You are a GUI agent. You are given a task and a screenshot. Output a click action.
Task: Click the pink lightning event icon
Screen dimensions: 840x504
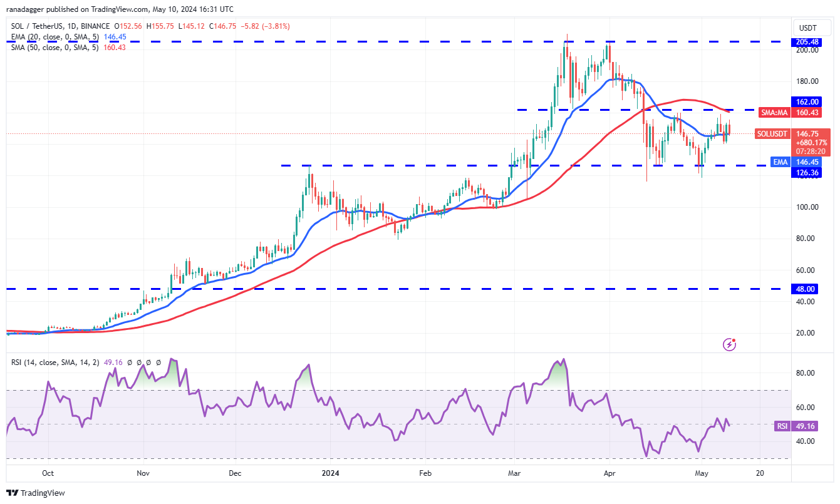click(x=729, y=344)
